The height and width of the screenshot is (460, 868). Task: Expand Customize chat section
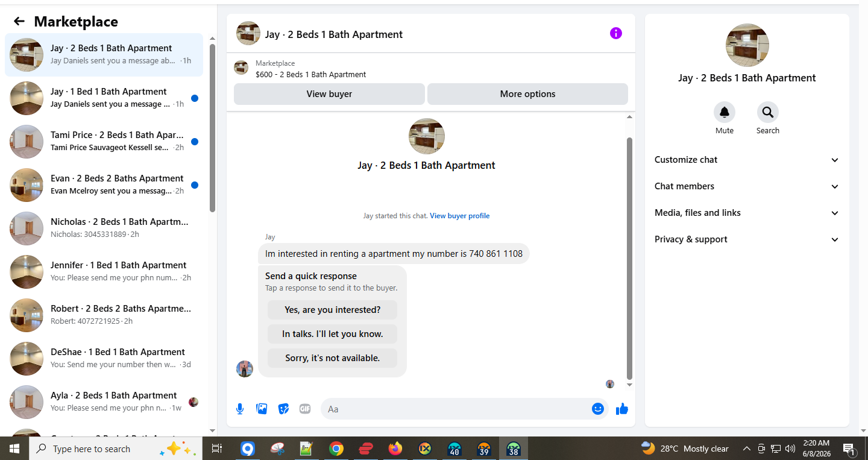coord(747,160)
